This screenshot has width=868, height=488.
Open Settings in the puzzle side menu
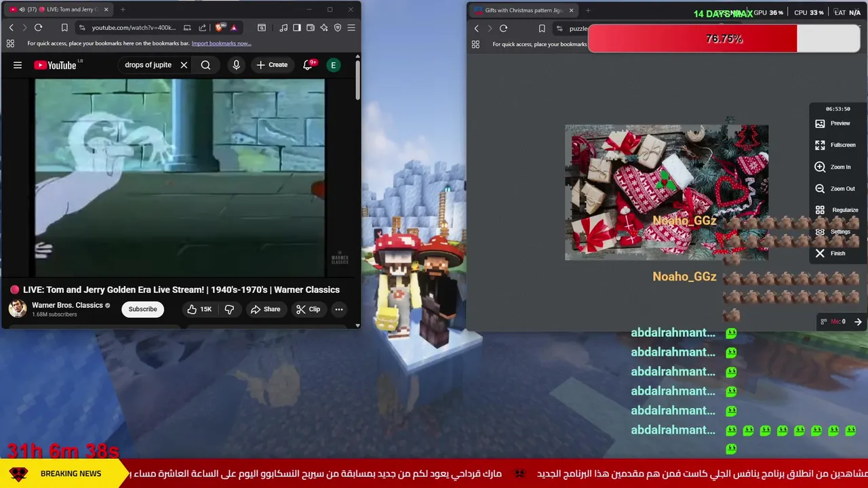[833, 232]
